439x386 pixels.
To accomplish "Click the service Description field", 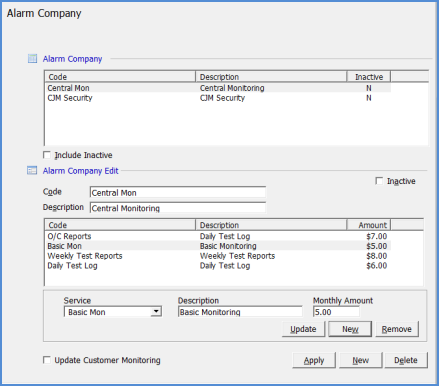I will [240, 312].
